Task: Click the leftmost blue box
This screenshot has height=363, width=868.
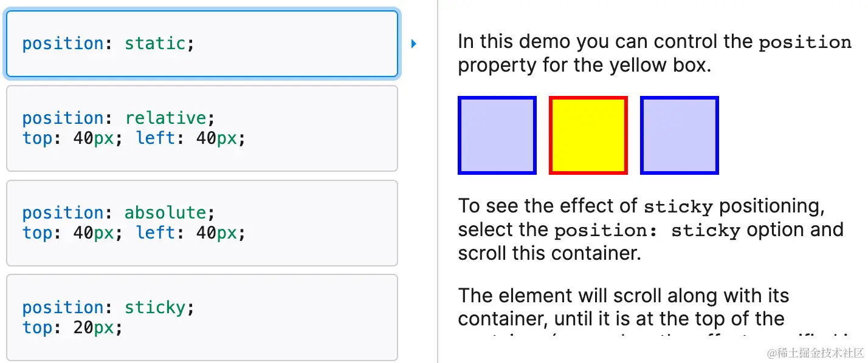Action: (x=497, y=135)
